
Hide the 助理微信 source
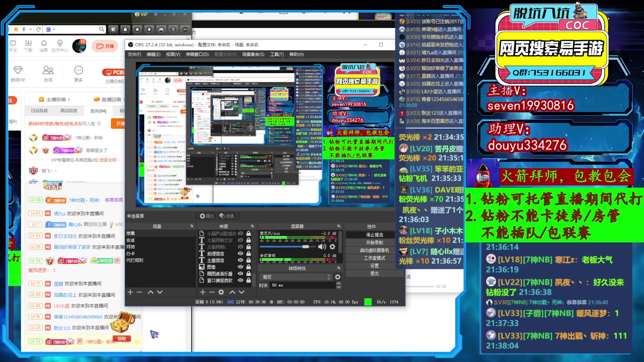click(240, 253)
